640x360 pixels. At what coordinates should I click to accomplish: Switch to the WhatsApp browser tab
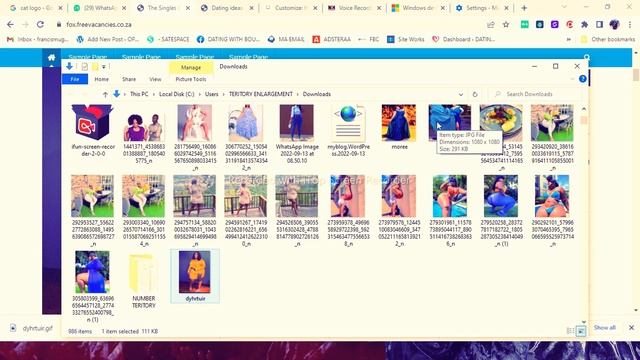point(99,8)
